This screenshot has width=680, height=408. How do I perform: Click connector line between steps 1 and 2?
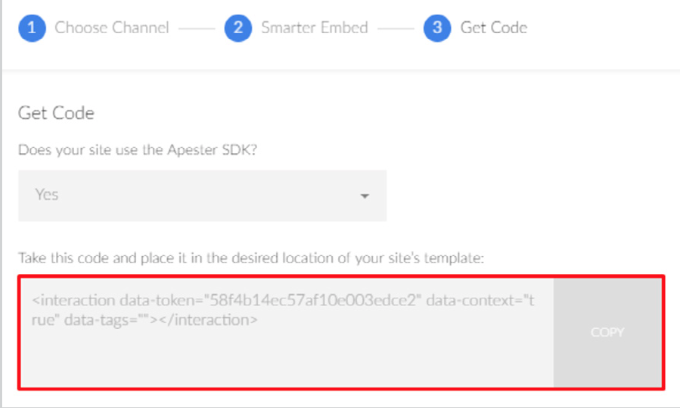(196, 29)
